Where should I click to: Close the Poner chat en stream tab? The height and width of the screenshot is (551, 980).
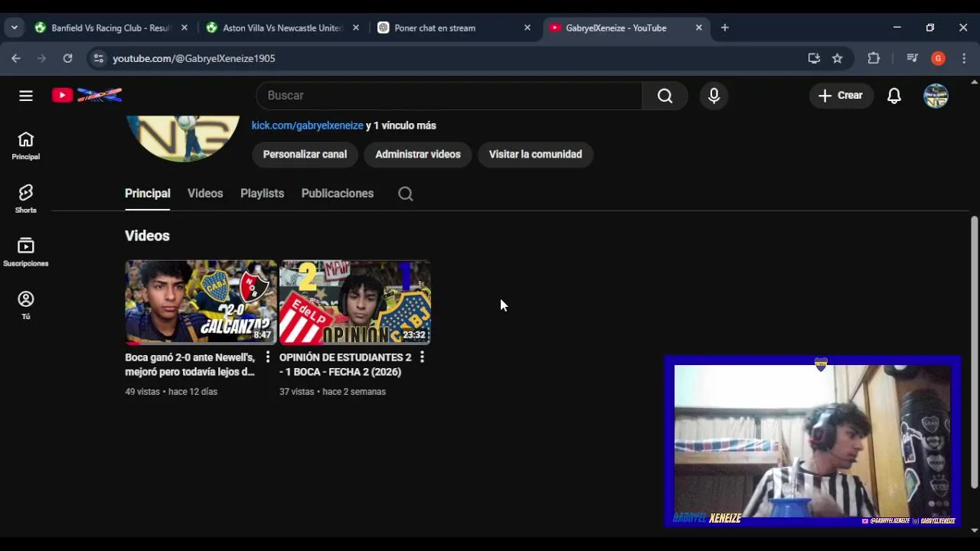[527, 28]
